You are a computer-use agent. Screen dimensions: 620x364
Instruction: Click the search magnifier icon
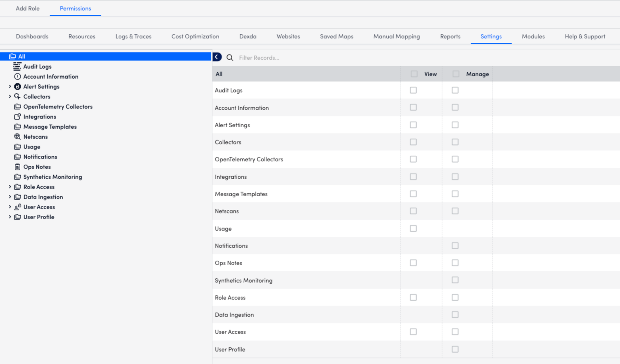[x=230, y=57]
